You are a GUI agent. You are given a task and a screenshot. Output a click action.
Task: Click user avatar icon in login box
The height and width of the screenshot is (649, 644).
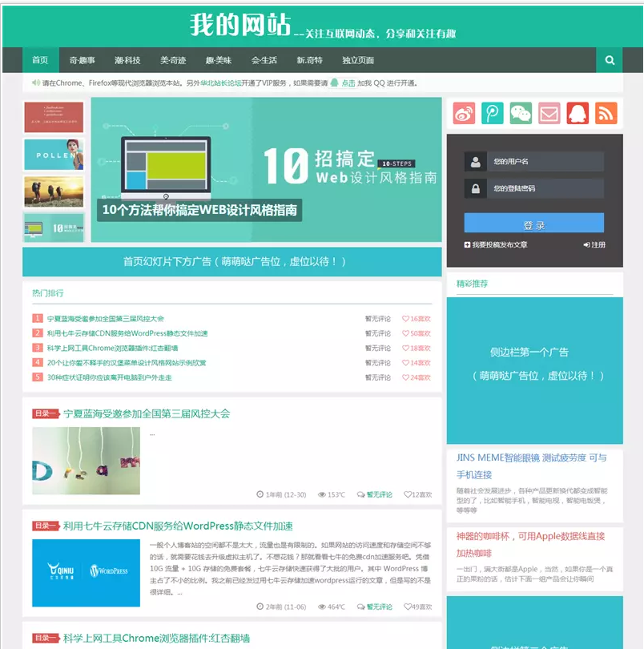476,162
